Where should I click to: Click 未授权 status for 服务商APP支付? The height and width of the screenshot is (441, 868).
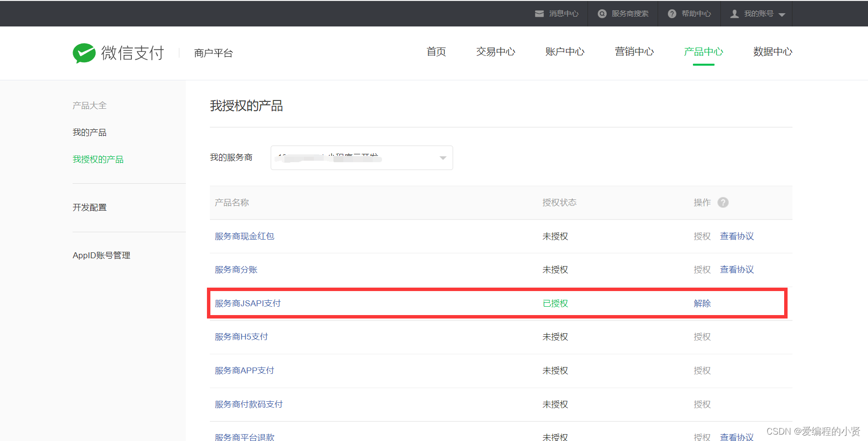[555, 370]
